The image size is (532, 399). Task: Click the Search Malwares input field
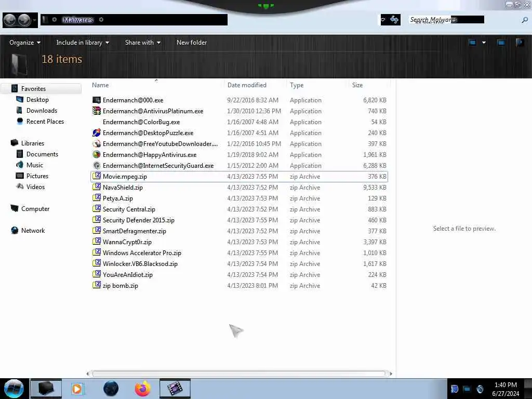tap(446, 20)
